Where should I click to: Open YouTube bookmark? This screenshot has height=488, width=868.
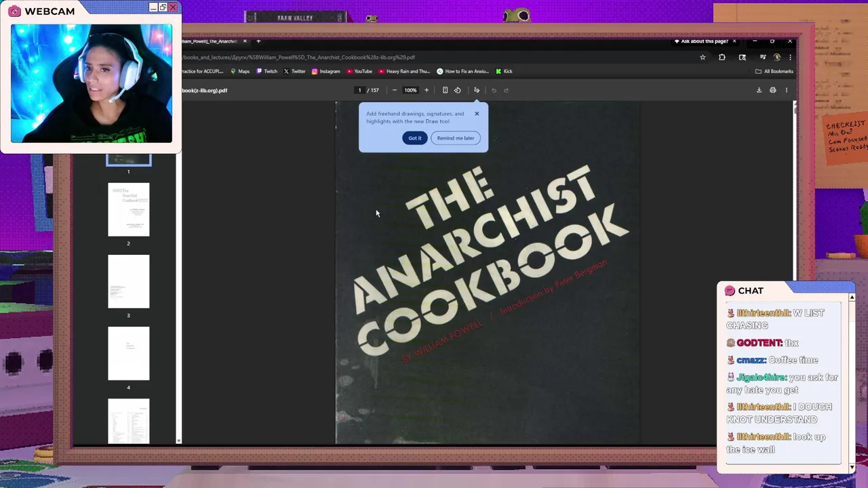(359, 71)
